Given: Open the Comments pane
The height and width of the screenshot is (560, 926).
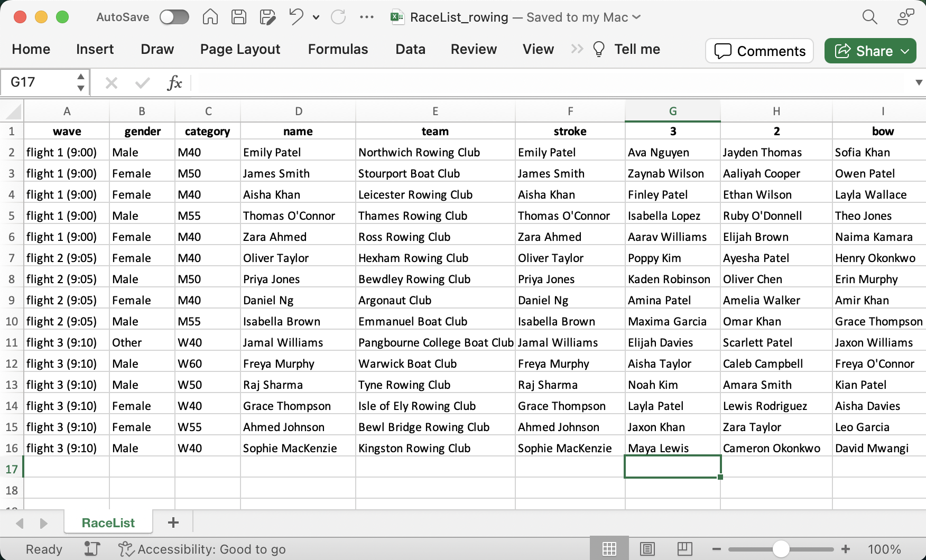Looking at the screenshot, I should coord(760,51).
